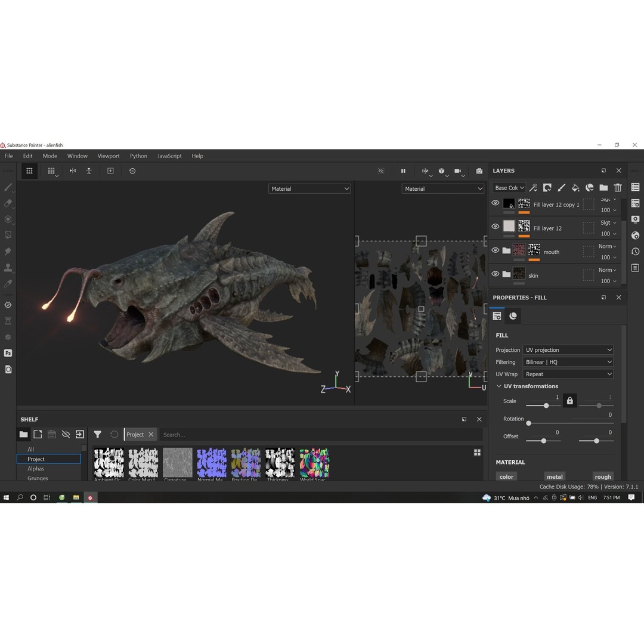Image resolution: width=644 pixels, height=644 pixels.
Task: Open Display Settings panel icon
Action: (x=636, y=219)
